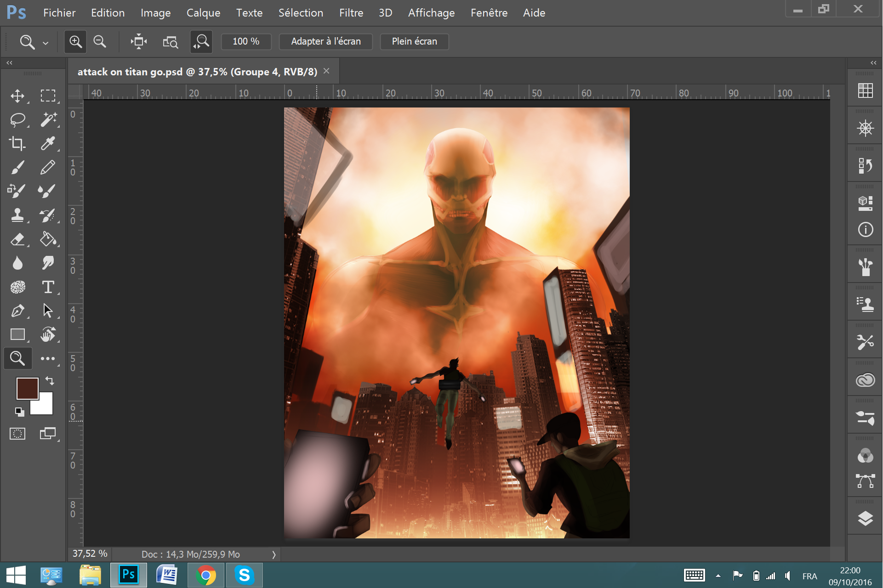The image size is (883, 588).
Task: Click the brown foreground color swatch
Action: (27, 389)
